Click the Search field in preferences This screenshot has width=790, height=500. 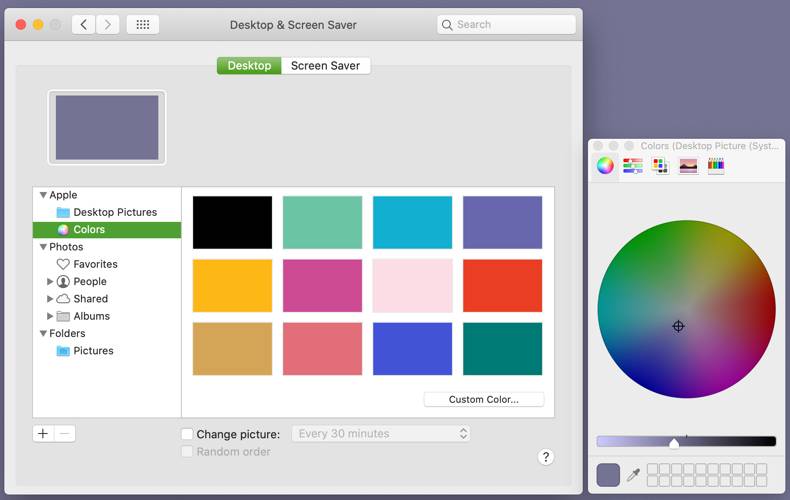[x=506, y=24]
